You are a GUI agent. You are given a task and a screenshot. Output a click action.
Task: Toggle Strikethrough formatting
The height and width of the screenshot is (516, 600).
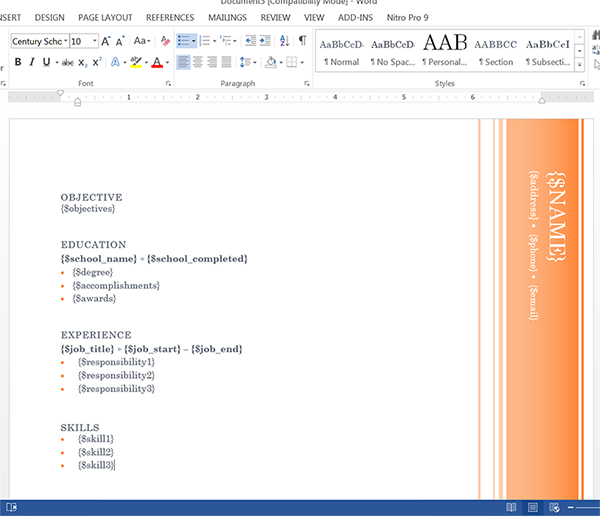click(68, 62)
